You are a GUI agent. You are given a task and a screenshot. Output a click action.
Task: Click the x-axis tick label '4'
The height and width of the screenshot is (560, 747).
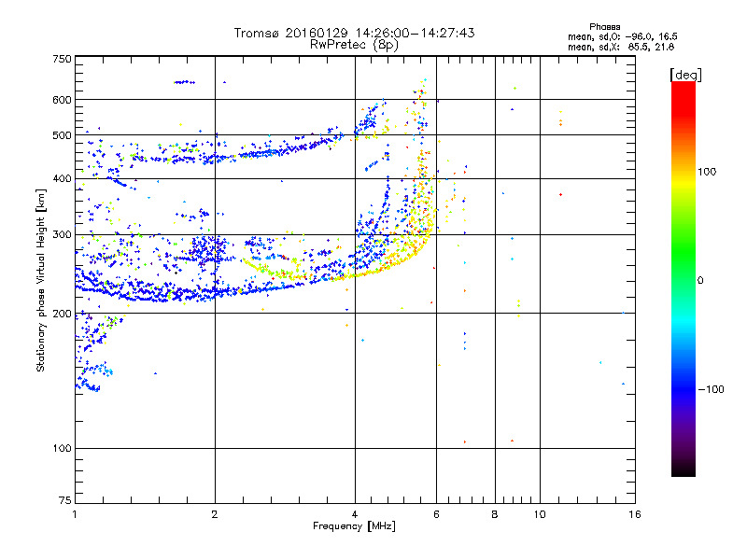click(x=355, y=514)
